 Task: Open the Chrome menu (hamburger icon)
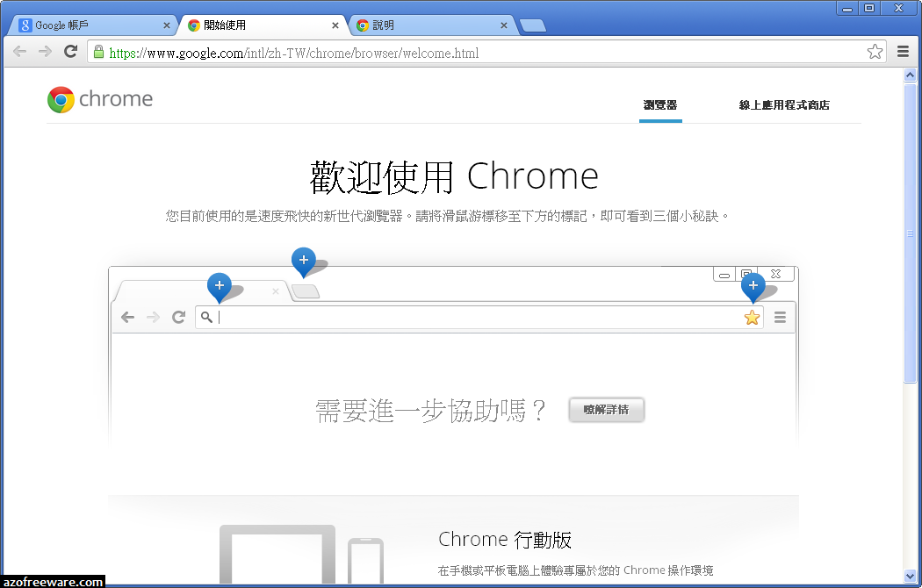903,52
